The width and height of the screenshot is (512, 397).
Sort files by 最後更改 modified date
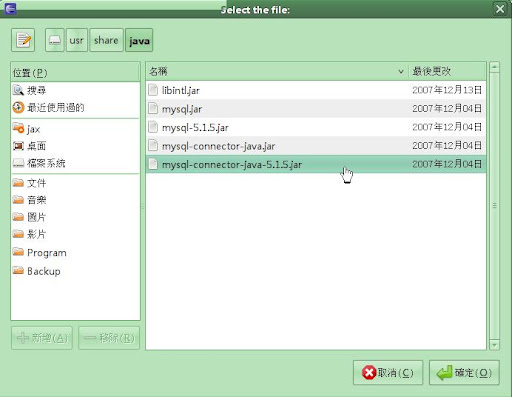click(447, 71)
